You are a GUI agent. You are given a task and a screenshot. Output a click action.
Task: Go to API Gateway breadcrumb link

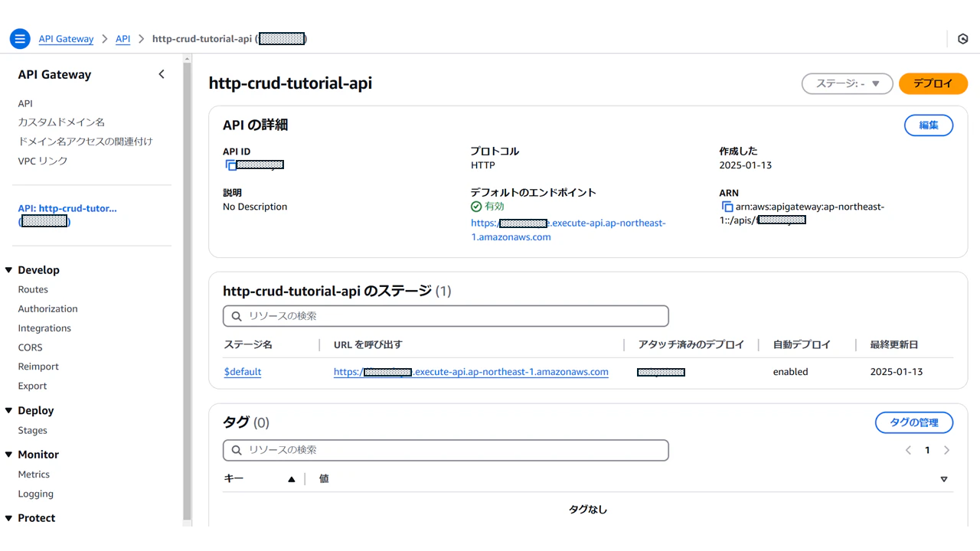click(66, 39)
